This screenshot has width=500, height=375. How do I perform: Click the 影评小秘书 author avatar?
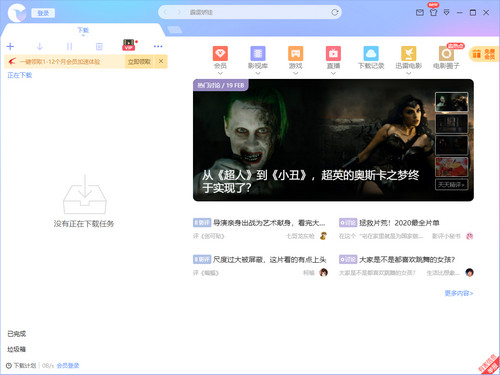click(470, 236)
